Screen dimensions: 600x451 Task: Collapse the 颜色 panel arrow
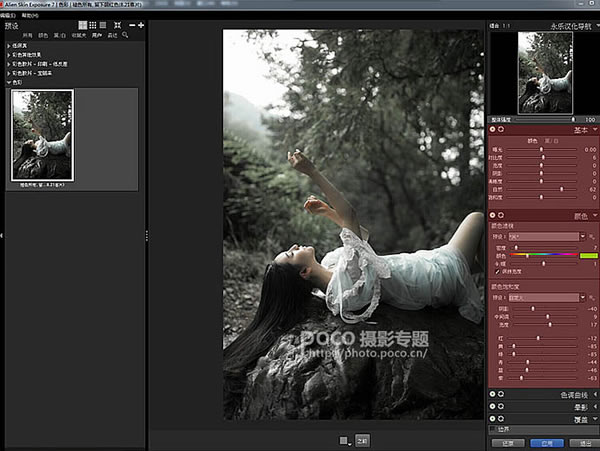click(595, 215)
